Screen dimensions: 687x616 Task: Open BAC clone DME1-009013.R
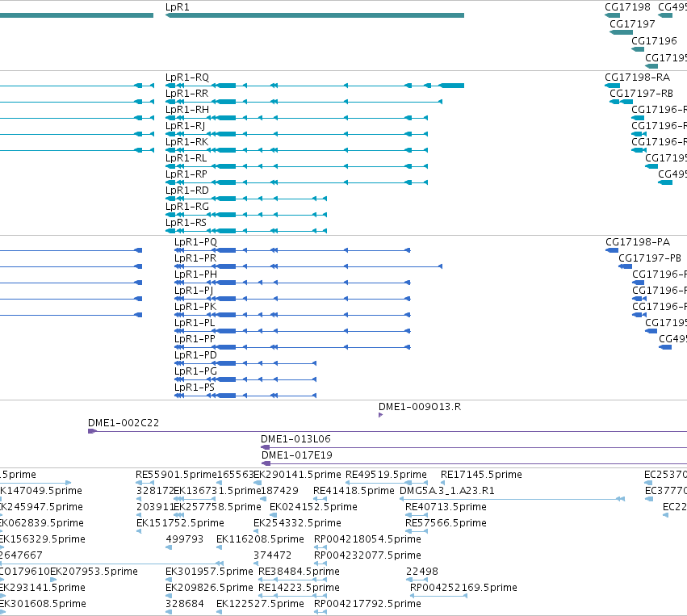point(420,407)
